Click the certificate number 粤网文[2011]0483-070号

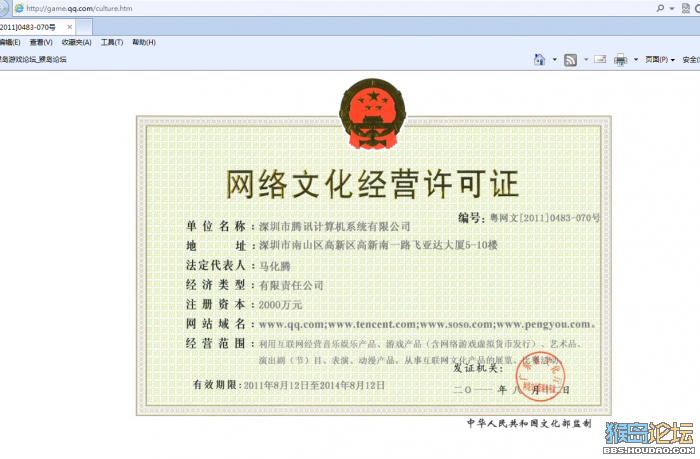[x=545, y=218]
